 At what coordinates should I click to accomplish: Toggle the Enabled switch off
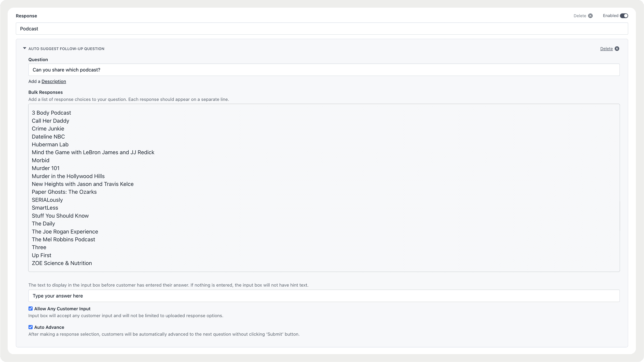(x=624, y=16)
